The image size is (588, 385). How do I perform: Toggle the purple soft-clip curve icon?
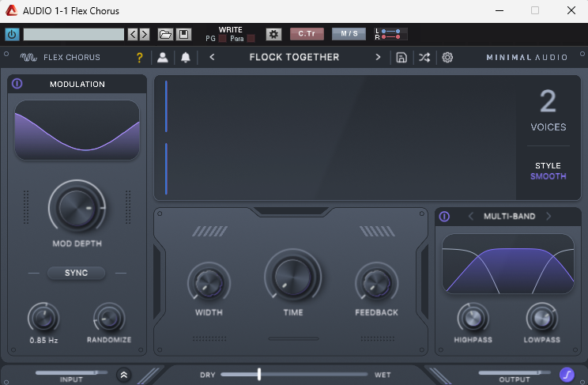[x=567, y=375]
